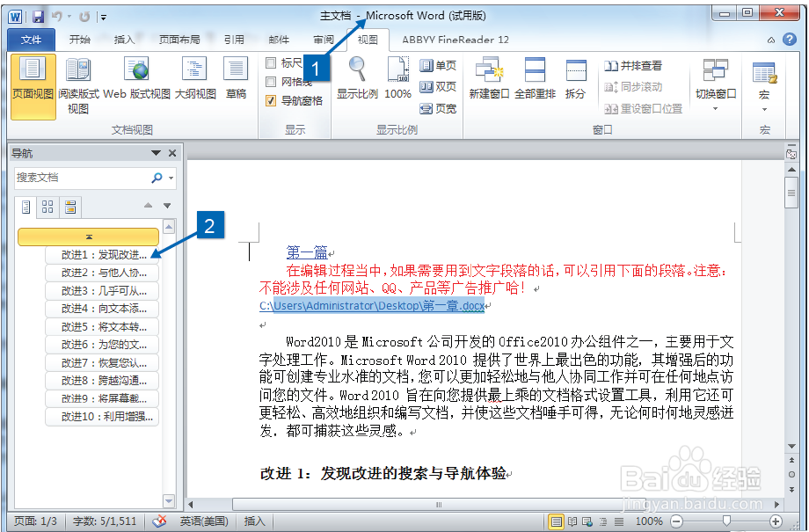Click the zoom out minus button
This screenshot has height=532, width=809.
[x=677, y=521]
